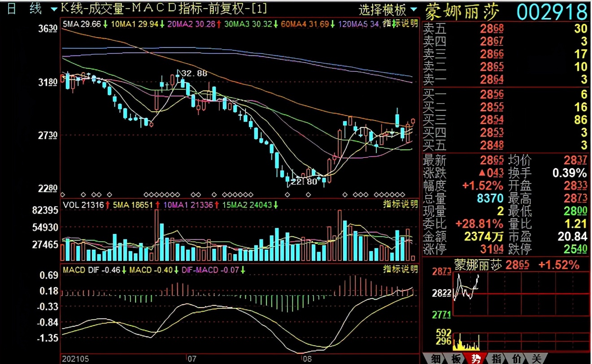Click the 选择模板 label

point(383,9)
